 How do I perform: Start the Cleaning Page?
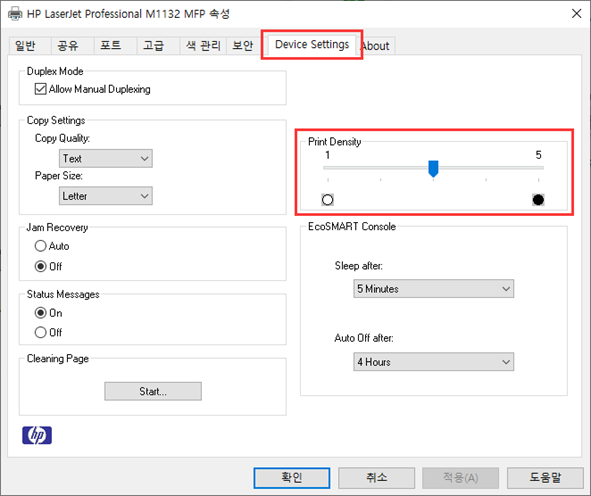pyautogui.click(x=153, y=391)
